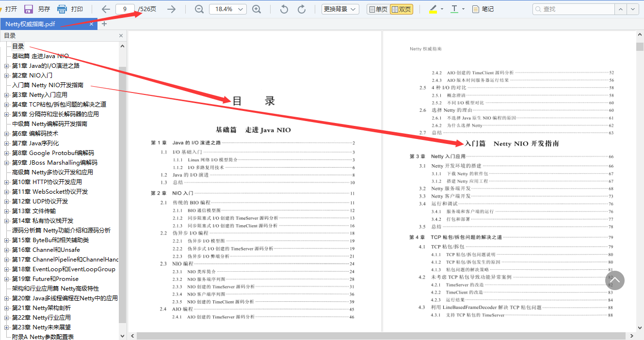Click the document horizontal scrollbar
The image size is (644, 340).
381,336
